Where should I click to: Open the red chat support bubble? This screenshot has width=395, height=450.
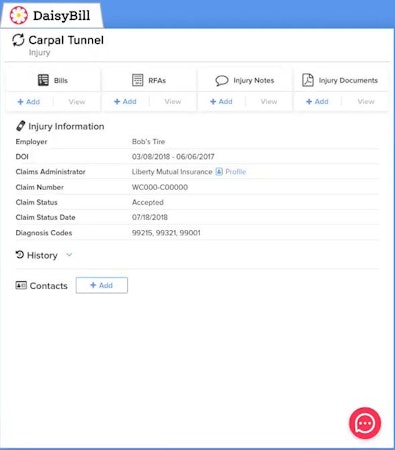point(365,423)
